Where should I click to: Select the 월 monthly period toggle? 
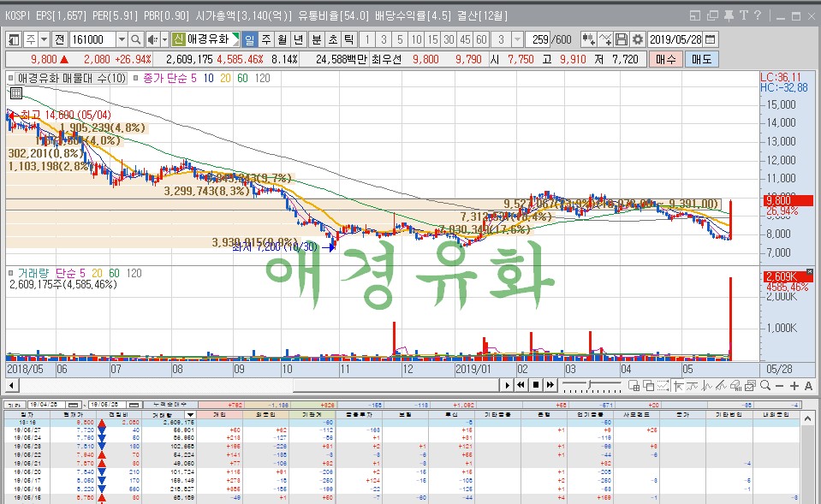coord(283,39)
